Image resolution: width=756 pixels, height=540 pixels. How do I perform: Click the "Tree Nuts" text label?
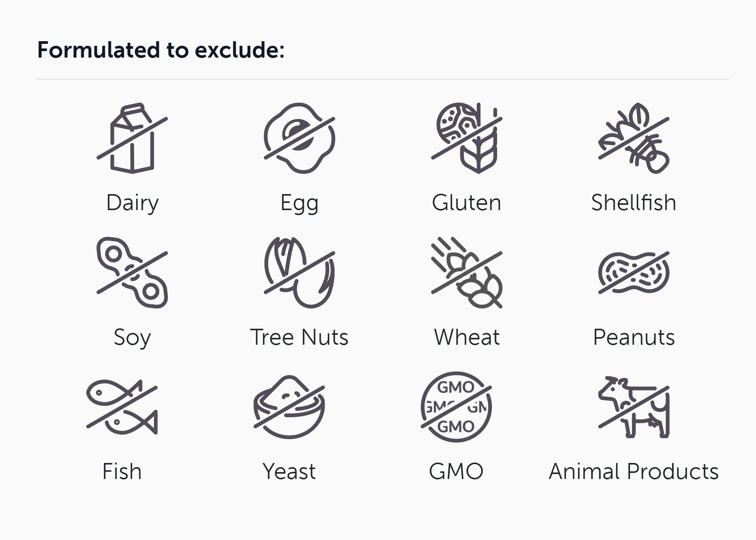pos(299,337)
